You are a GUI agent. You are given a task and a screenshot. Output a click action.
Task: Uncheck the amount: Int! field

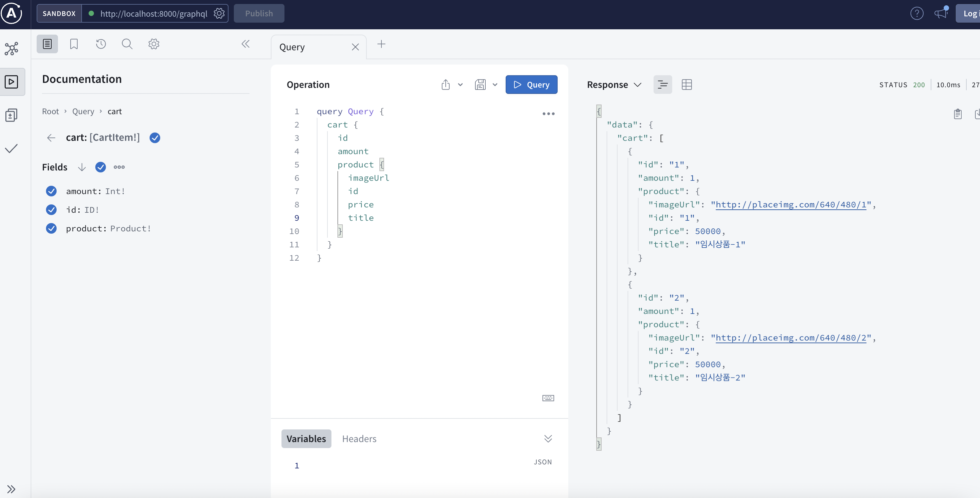[51, 191]
